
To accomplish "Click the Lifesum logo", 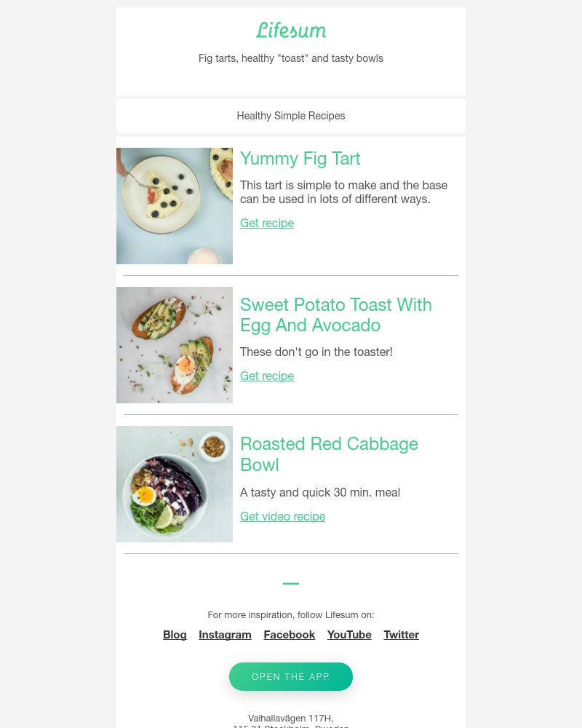I will 290,31.
